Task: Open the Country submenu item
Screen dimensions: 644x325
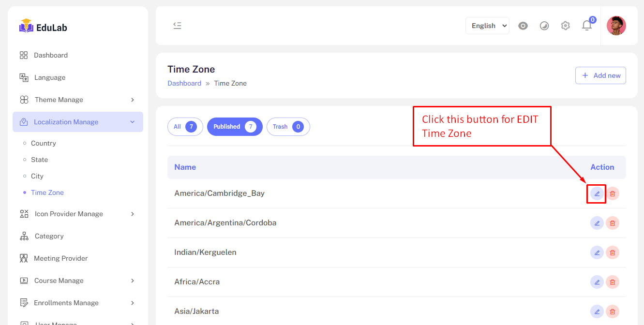Action: pos(44,143)
